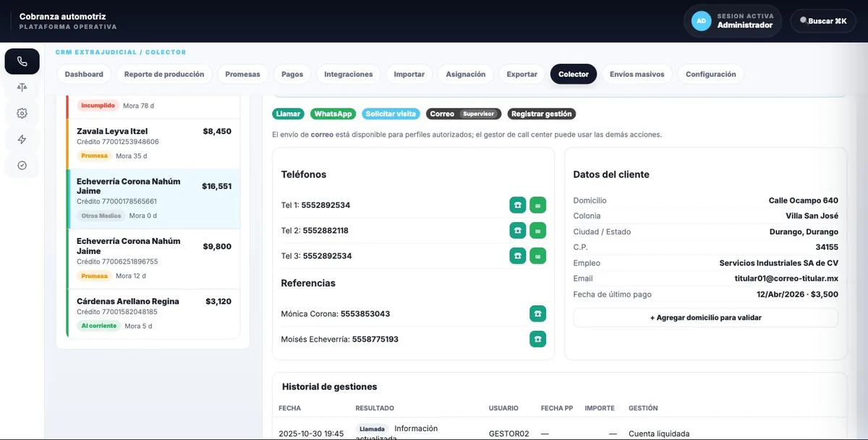Screen dimensions: 868x440
Task: Call Tel 3 using its phone icon
Action: coord(517,255)
